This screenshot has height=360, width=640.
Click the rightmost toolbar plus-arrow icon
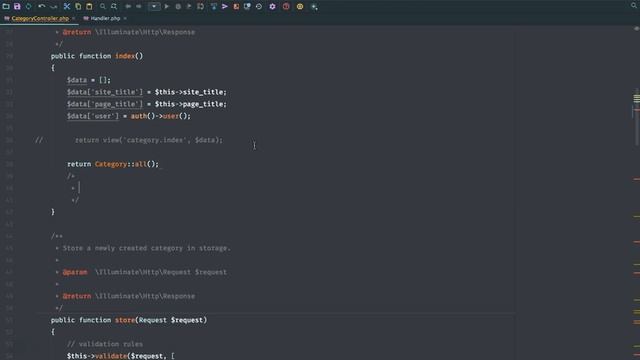tap(314, 7)
